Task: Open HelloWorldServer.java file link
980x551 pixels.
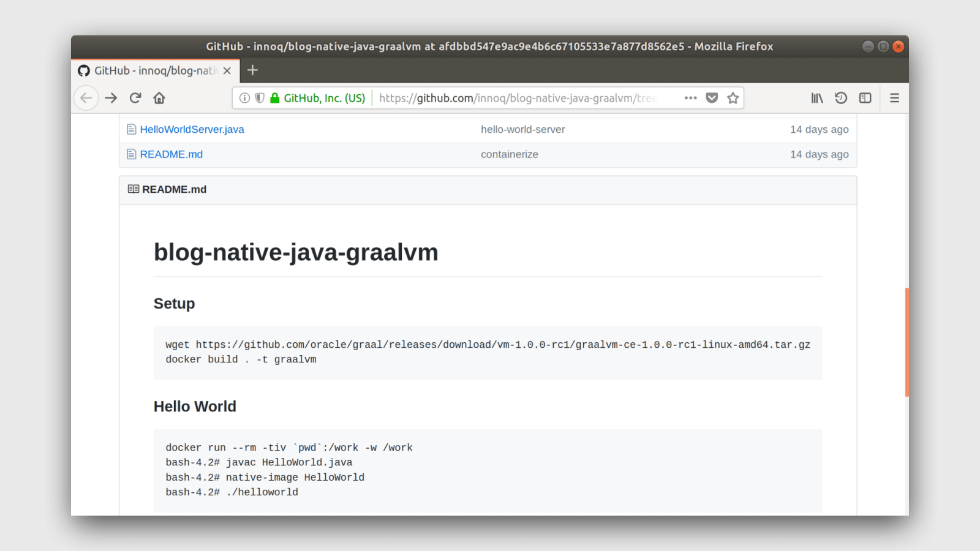Action: pos(192,129)
